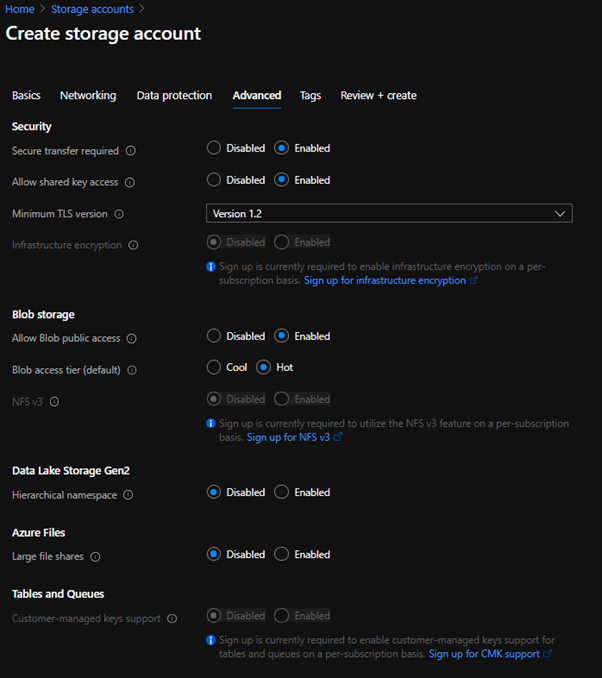Switch to the Networking tab
The height and width of the screenshot is (678, 602).
88,96
